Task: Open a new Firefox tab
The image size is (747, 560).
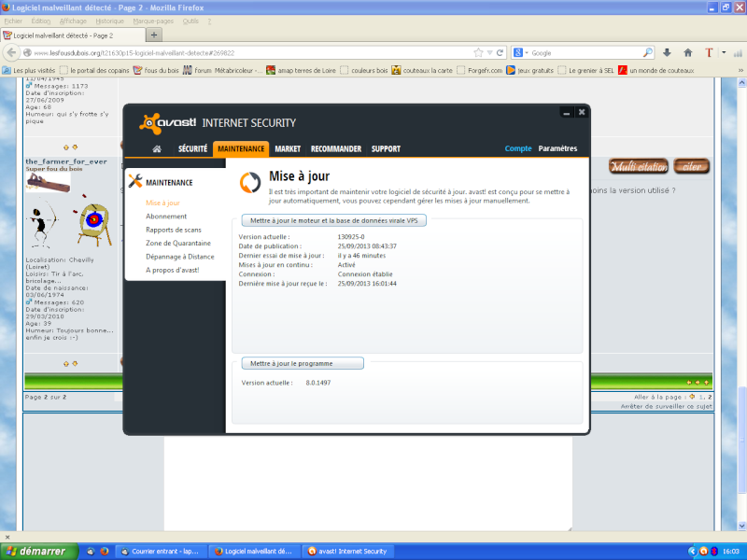Action: point(154,35)
